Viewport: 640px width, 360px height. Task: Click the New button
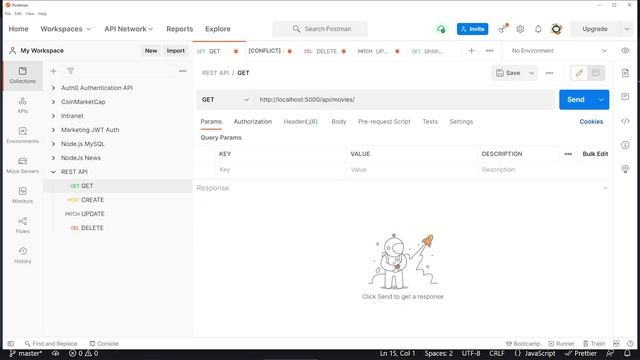click(151, 51)
